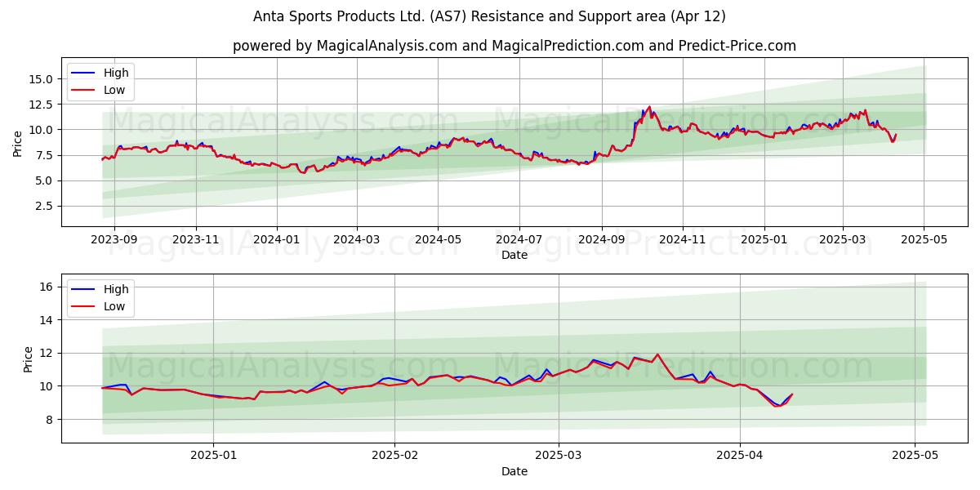The image size is (980, 490).
Task: Click the '2.5' y-axis value on the top chart
Action: (x=45, y=206)
